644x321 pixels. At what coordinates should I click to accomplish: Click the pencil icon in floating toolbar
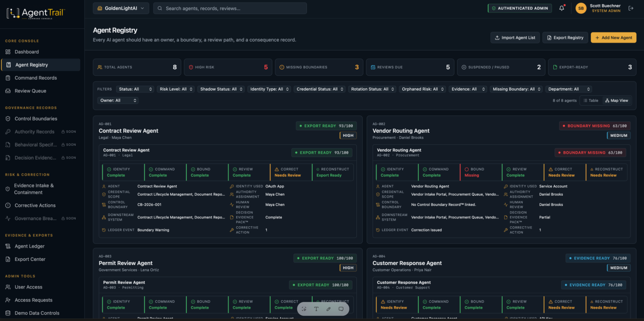pos(328,309)
